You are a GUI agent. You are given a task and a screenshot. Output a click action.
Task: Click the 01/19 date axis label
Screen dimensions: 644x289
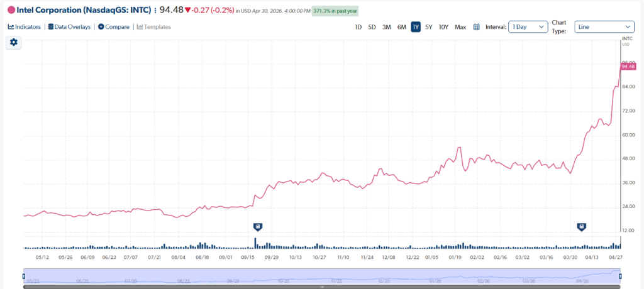point(455,258)
